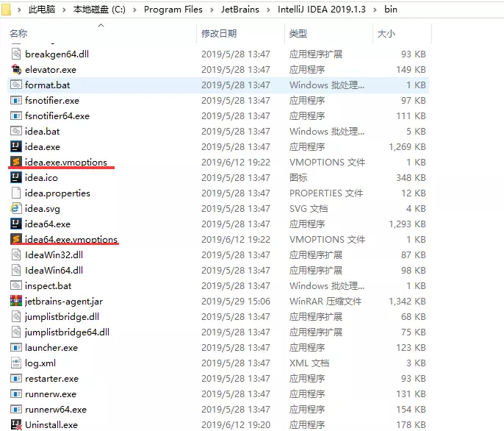This screenshot has height=431, width=504.
Task: Click date 2019/6/12 19:20
Action: click(x=236, y=424)
